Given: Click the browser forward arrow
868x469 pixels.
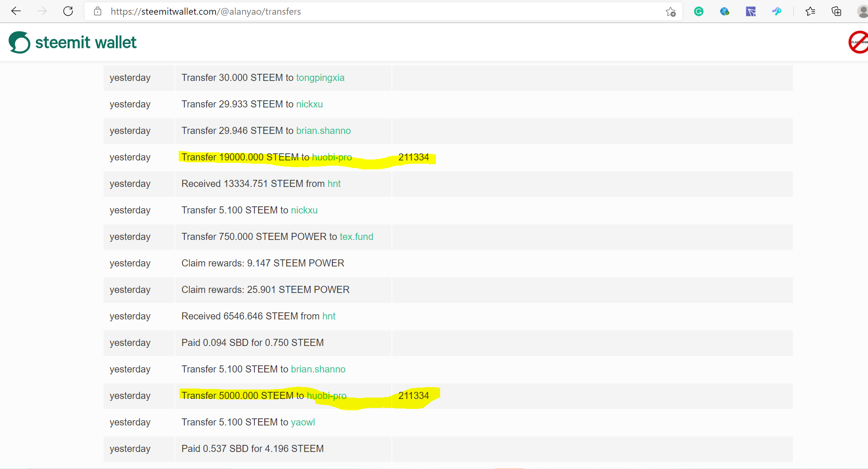Looking at the screenshot, I should [42, 11].
